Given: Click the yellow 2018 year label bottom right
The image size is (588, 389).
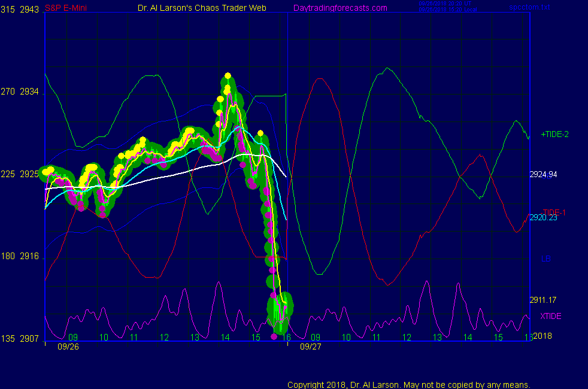Looking at the screenshot, I should click(542, 336).
